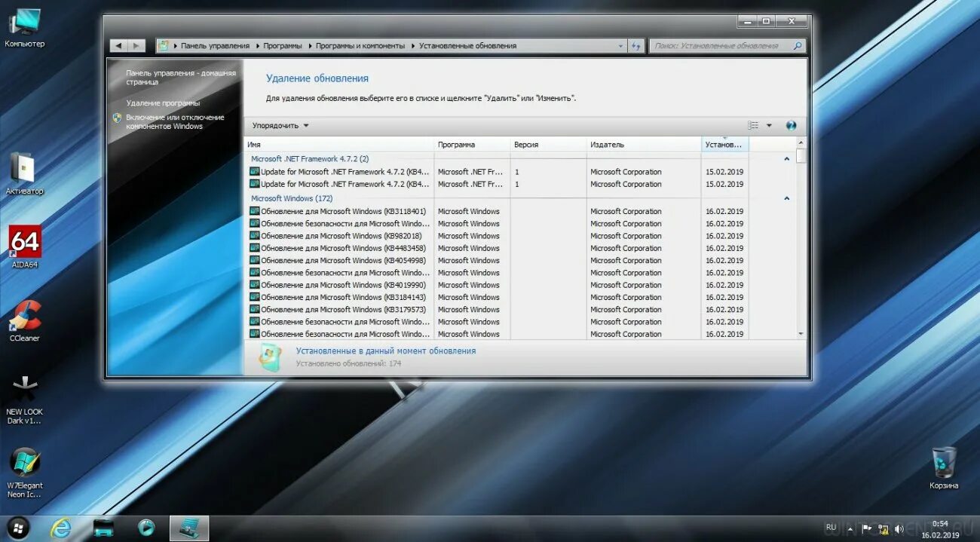The image size is (980, 542).
Task: Select update row KB4019990
Action: (x=498, y=285)
